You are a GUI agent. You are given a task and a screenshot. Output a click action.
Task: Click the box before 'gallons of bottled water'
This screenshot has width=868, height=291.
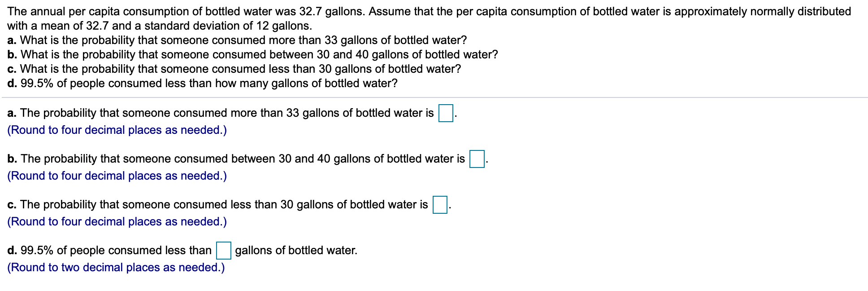(x=223, y=251)
